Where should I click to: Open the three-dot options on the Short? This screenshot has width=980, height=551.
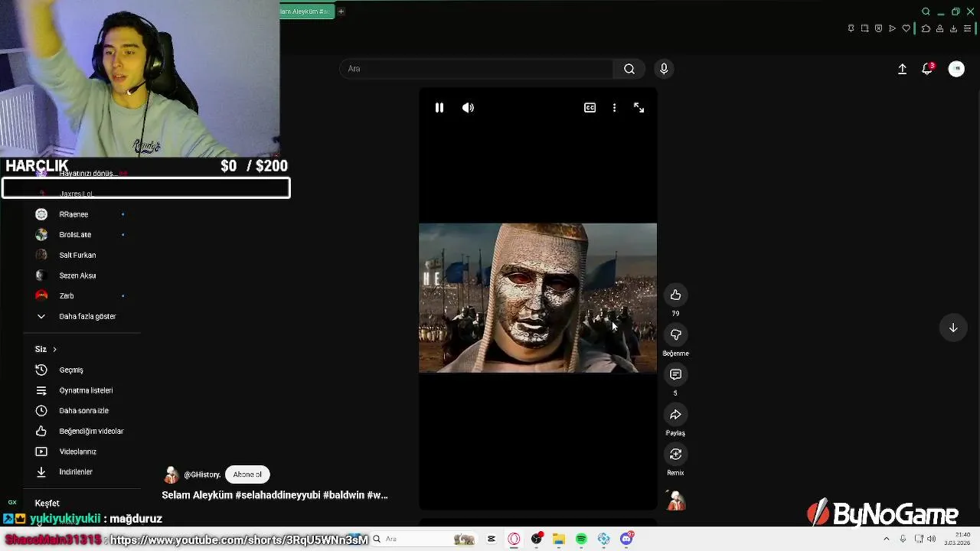point(614,108)
